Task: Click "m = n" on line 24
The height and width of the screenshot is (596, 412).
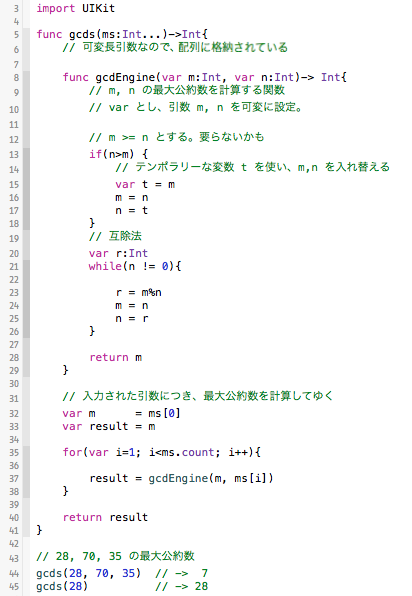Action: pos(132,306)
